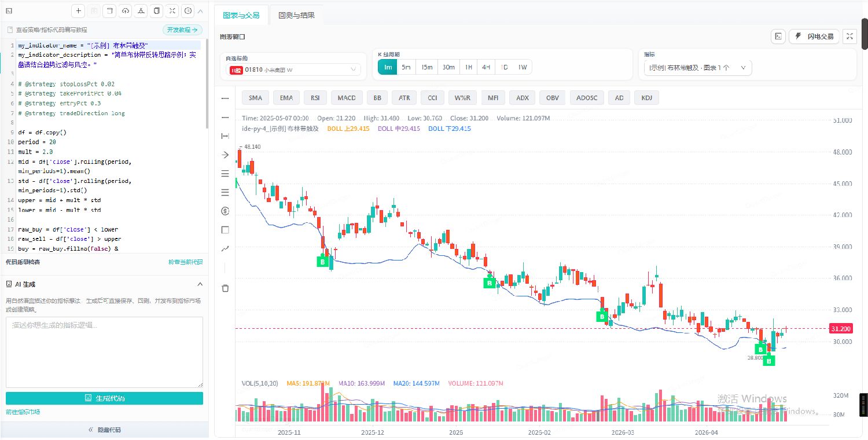
Task: Select the topmost horizontal line drawing tool
Action: [x=225, y=98]
